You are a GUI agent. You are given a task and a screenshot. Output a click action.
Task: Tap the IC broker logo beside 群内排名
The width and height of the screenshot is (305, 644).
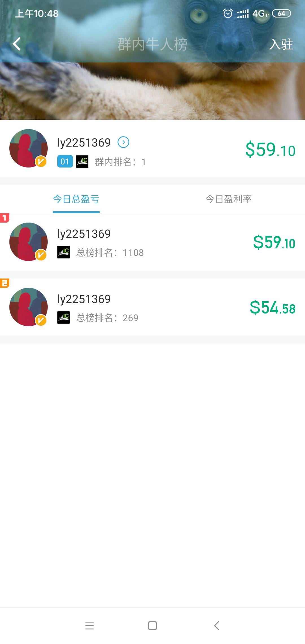coord(82,162)
